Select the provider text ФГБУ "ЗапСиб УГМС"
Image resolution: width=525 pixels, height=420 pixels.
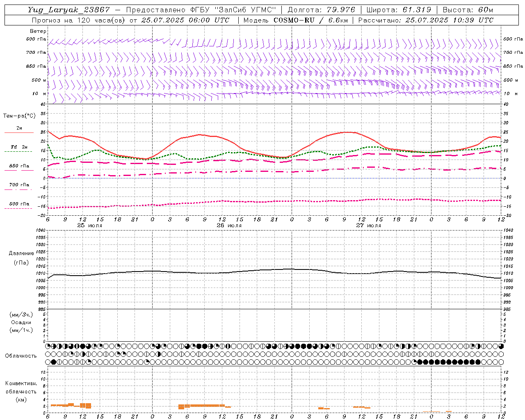click(233, 10)
